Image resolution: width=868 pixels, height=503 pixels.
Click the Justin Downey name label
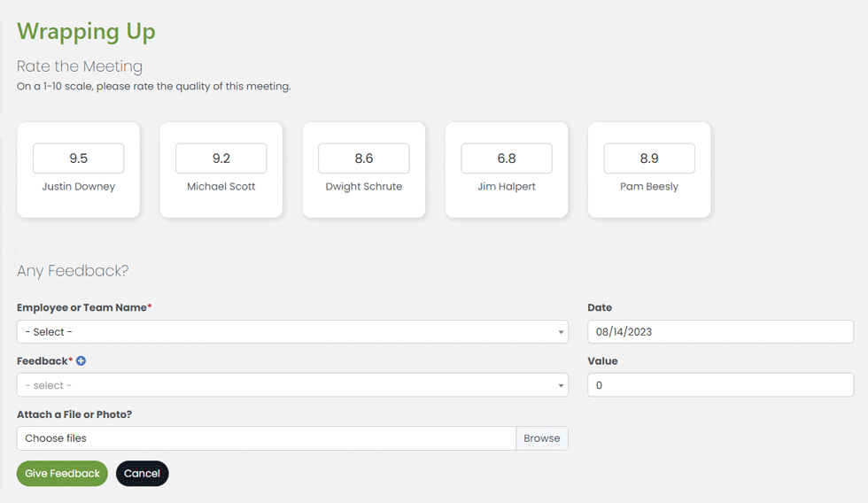(78, 187)
